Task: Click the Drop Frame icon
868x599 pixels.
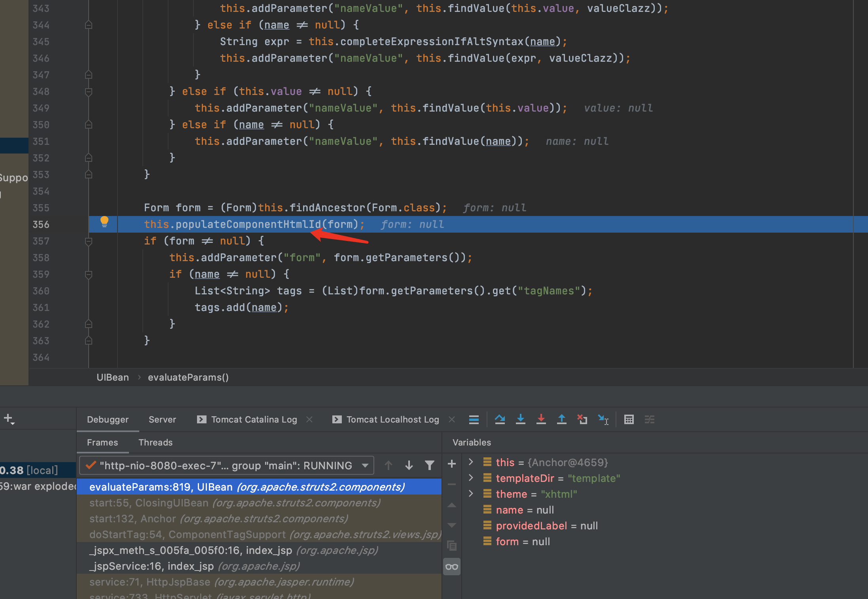Action: [582, 419]
